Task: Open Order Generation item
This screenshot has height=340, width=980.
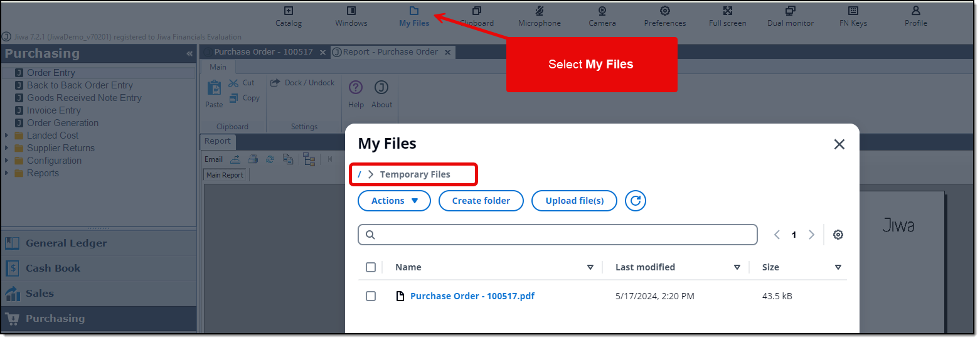Action: pos(63,123)
